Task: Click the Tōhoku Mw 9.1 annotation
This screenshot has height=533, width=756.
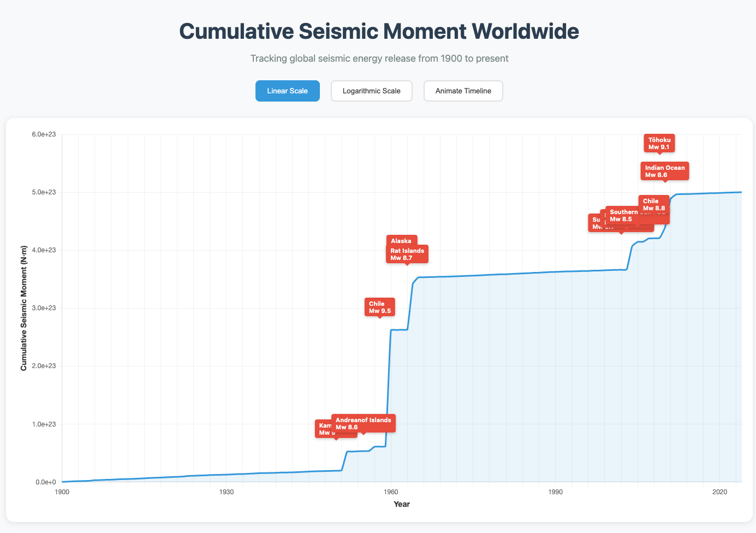Action: [x=659, y=143]
